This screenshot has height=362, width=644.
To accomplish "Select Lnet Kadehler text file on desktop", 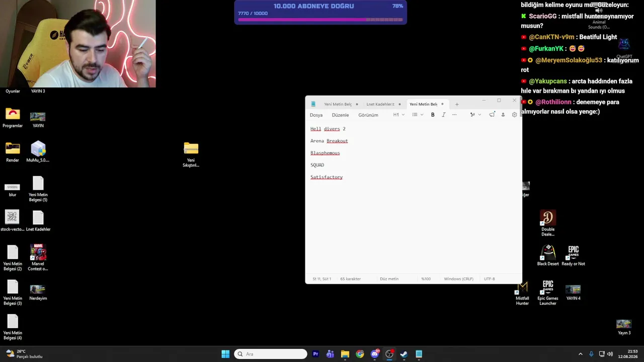I will pos(38,221).
